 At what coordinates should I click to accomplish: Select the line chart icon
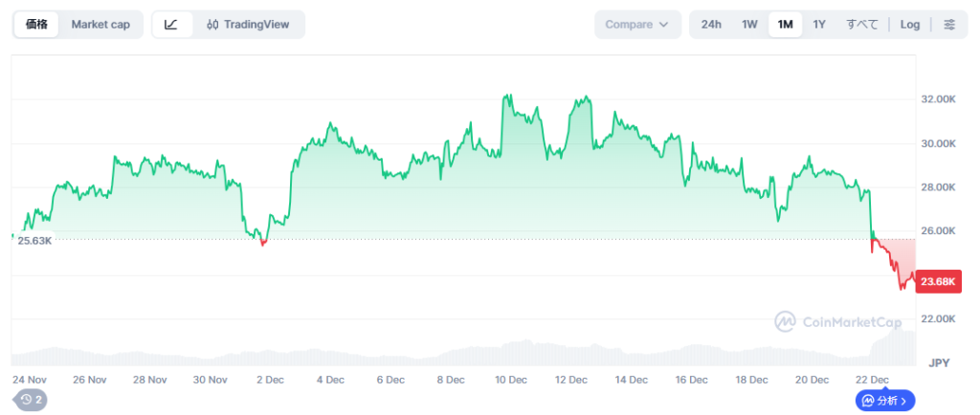(x=171, y=25)
